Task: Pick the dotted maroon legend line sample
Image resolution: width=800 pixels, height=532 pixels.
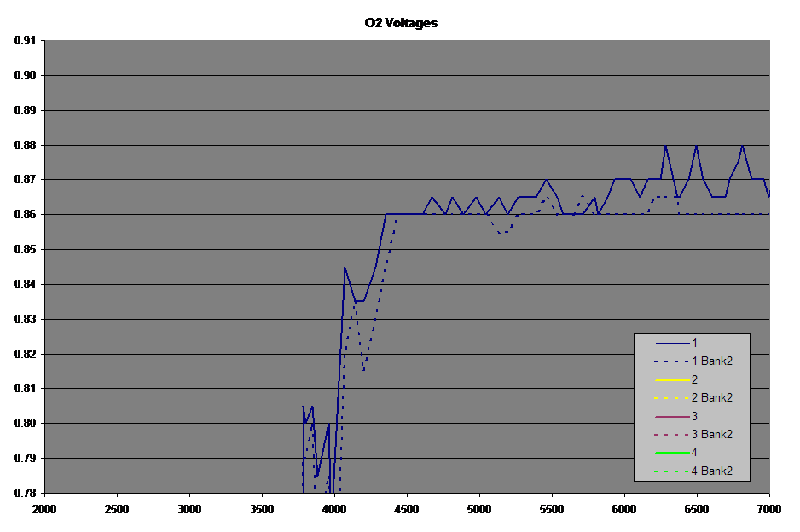Action: click(x=670, y=435)
